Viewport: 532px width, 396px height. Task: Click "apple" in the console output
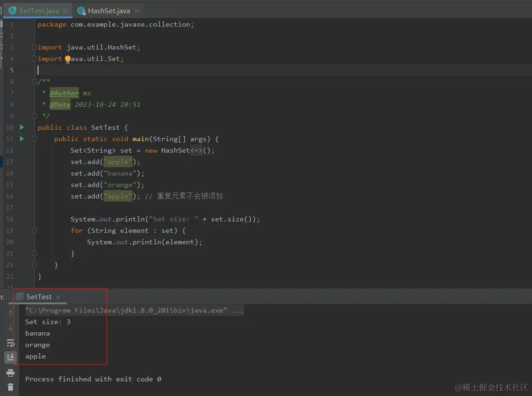[x=35, y=356]
